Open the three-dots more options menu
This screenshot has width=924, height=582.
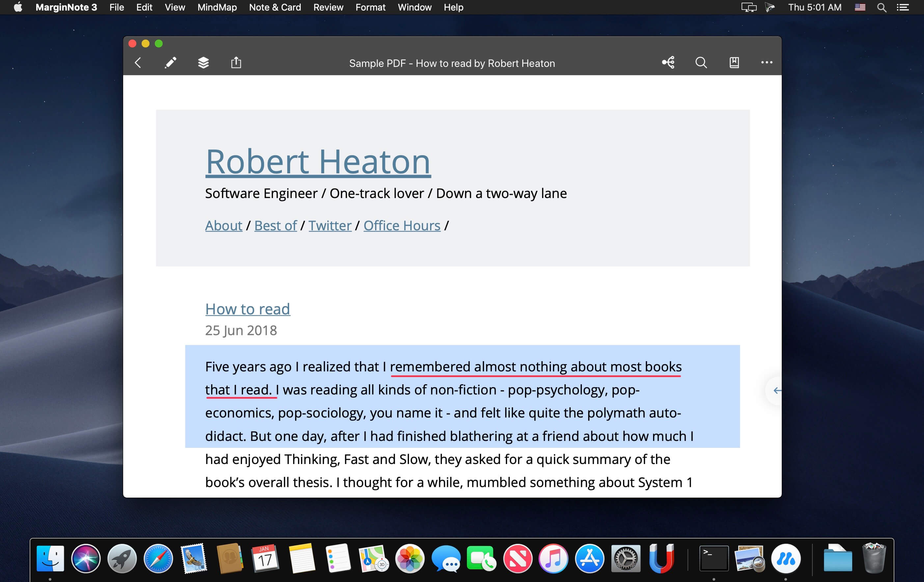[x=766, y=63]
